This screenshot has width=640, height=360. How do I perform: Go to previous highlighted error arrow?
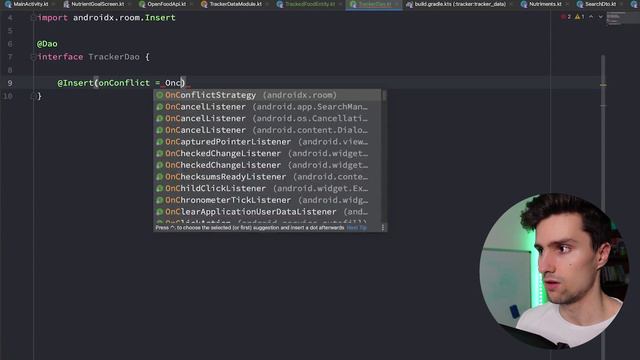click(591, 17)
